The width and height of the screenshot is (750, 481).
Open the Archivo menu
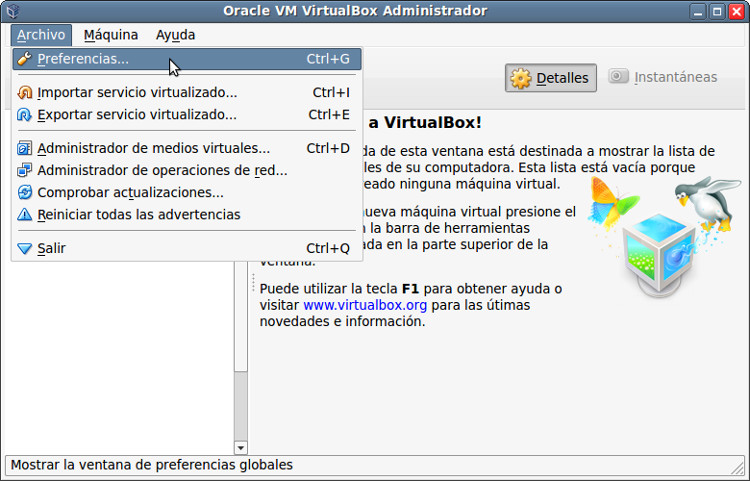point(41,35)
